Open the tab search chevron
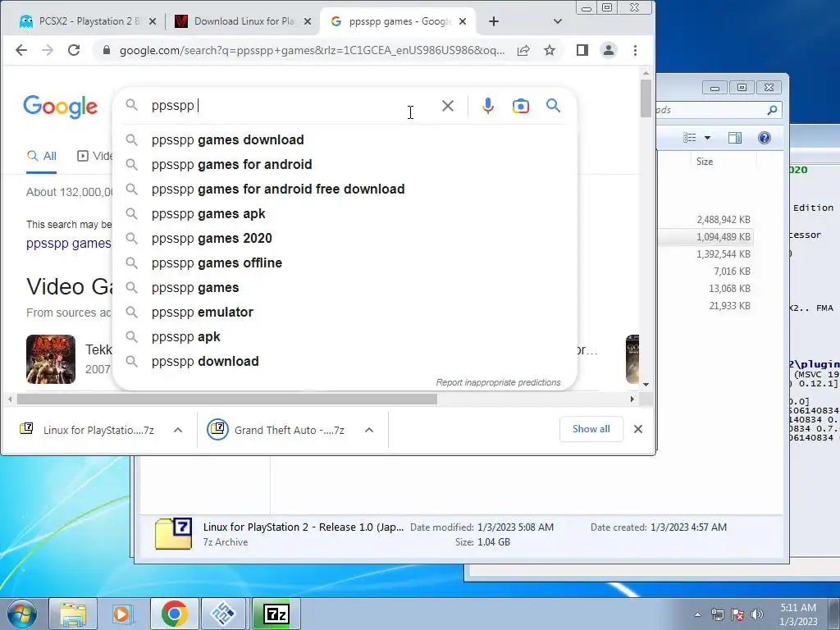This screenshot has height=630, width=840. point(558,21)
